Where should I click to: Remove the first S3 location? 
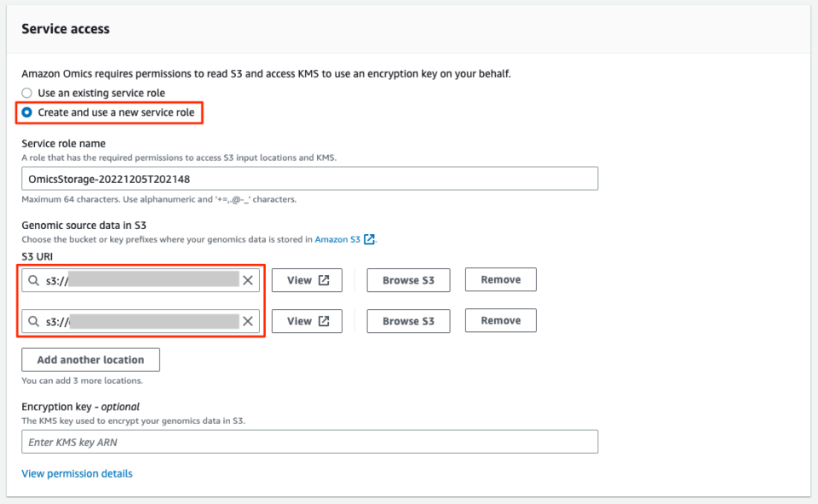click(x=500, y=279)
